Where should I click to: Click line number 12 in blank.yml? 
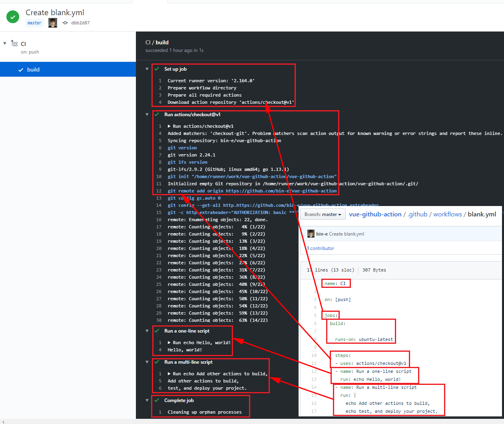click(314, 371)
